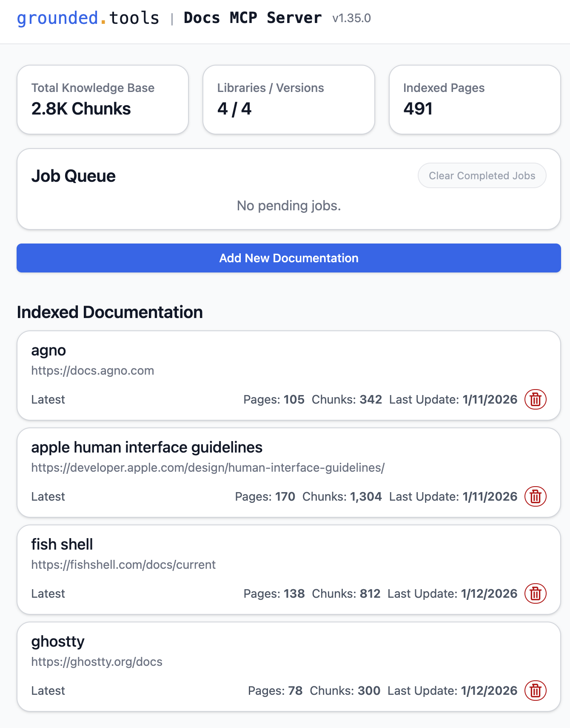Click the ghostty library name
This screenshot has width=570, height=728.
(58, 642)
